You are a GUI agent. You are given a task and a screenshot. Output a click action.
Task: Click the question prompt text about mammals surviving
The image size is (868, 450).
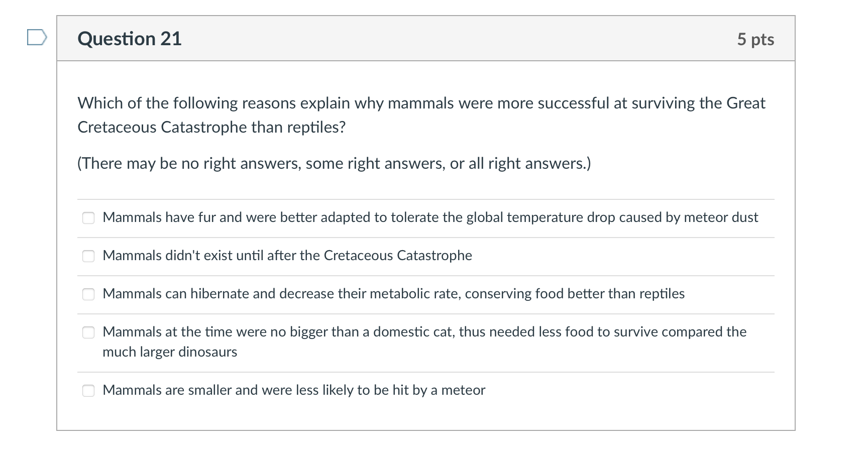421,115
